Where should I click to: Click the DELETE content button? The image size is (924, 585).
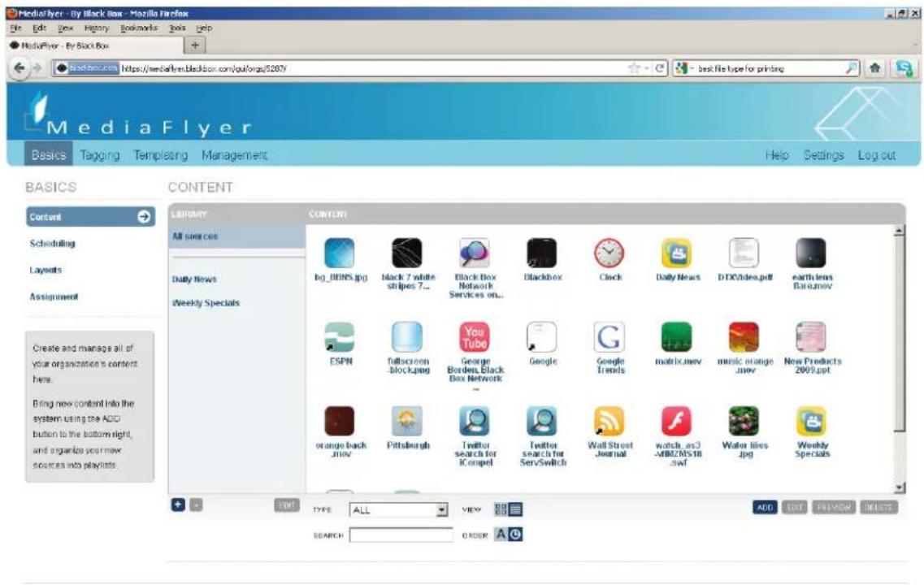click(x=878, y=507)
